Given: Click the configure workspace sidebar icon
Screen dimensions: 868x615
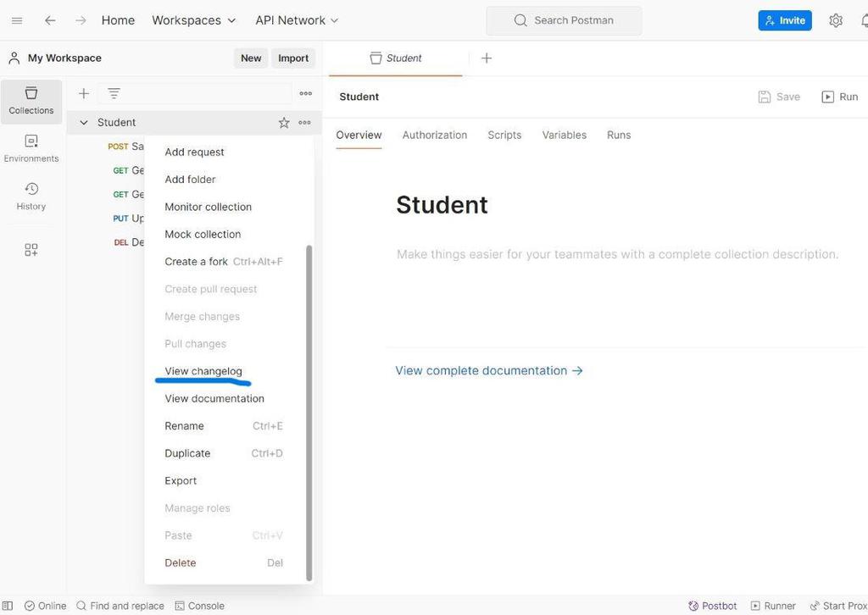Looking at the screenshot, I should tap(31, 250).
